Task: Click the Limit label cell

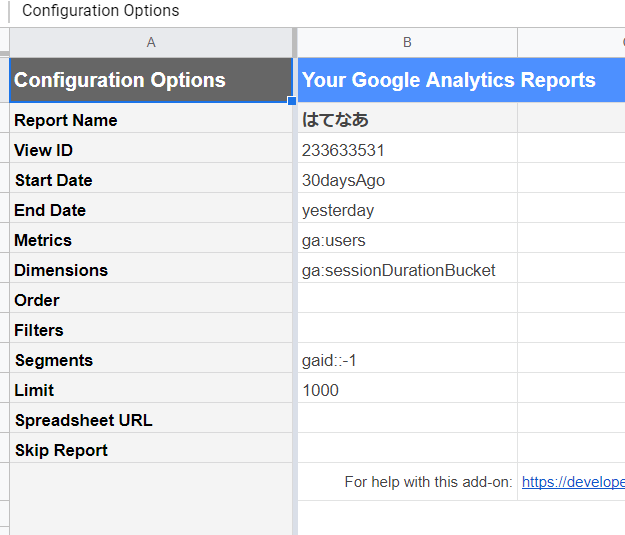Action: pyautogui.click(x=151, y=388)
